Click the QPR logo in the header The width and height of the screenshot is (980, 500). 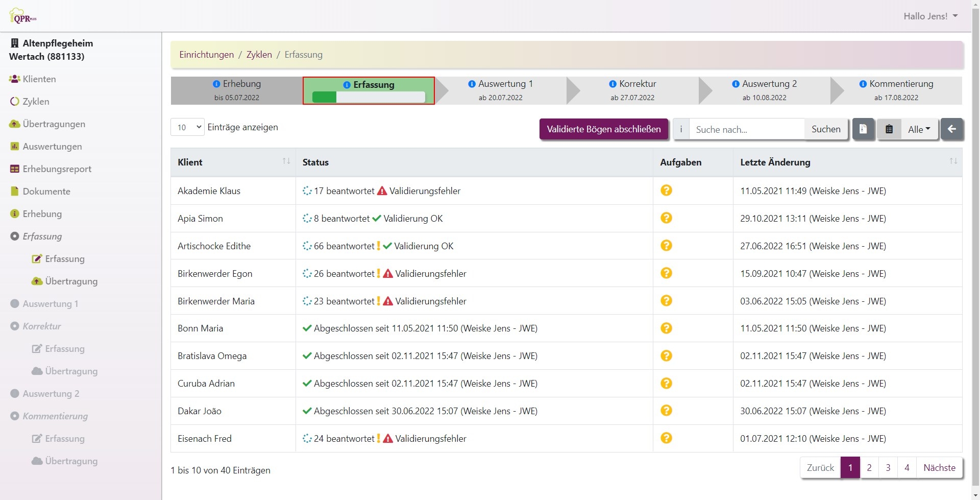[x=23, y=16]
